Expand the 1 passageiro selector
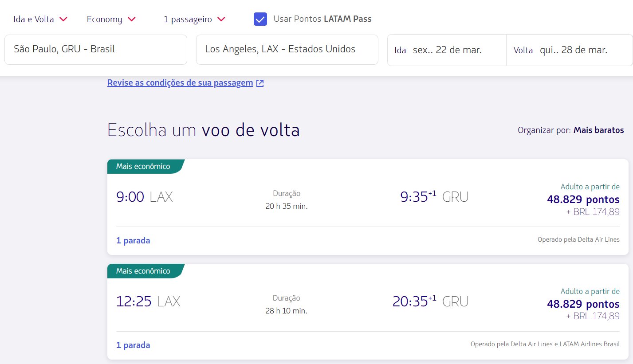Image resolution: width=633 pixels, height=364 pixels. pyautogui.click(x=195, y=19)
